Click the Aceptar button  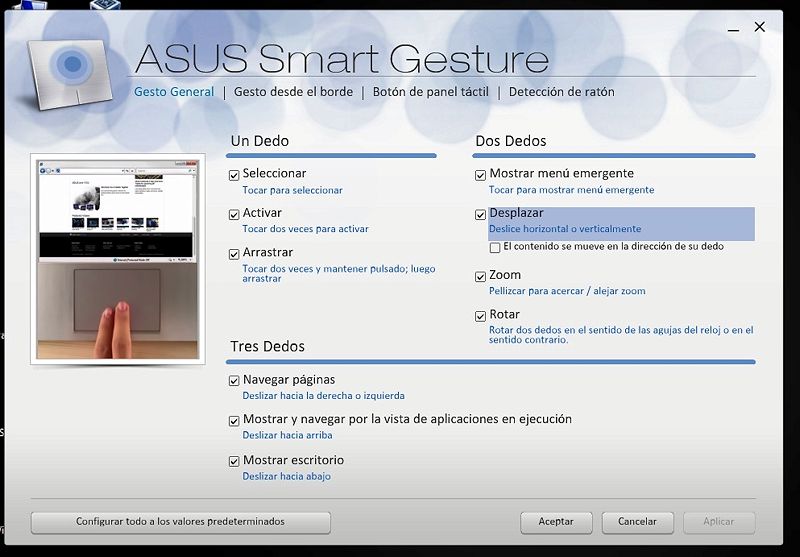pyautogui.click(x=556, y=522)
